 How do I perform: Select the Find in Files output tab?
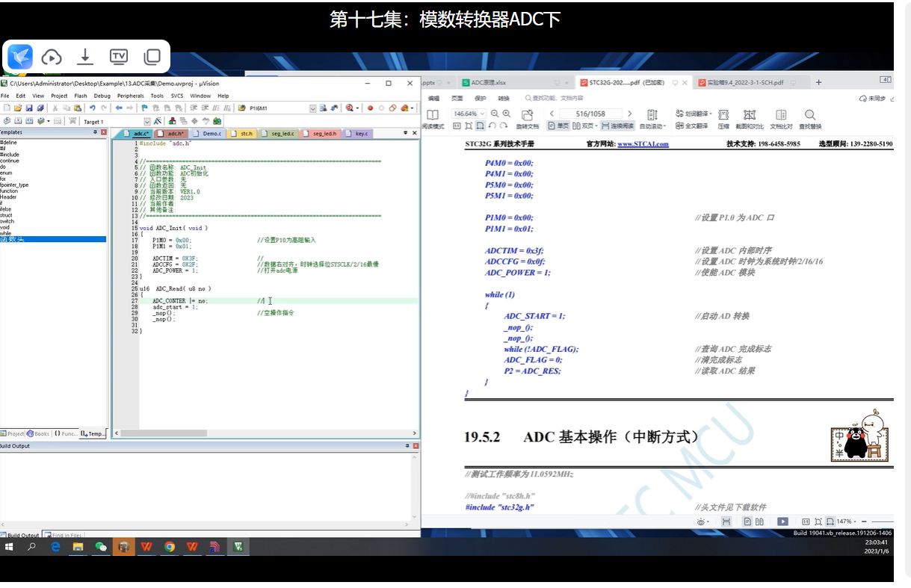64,535
